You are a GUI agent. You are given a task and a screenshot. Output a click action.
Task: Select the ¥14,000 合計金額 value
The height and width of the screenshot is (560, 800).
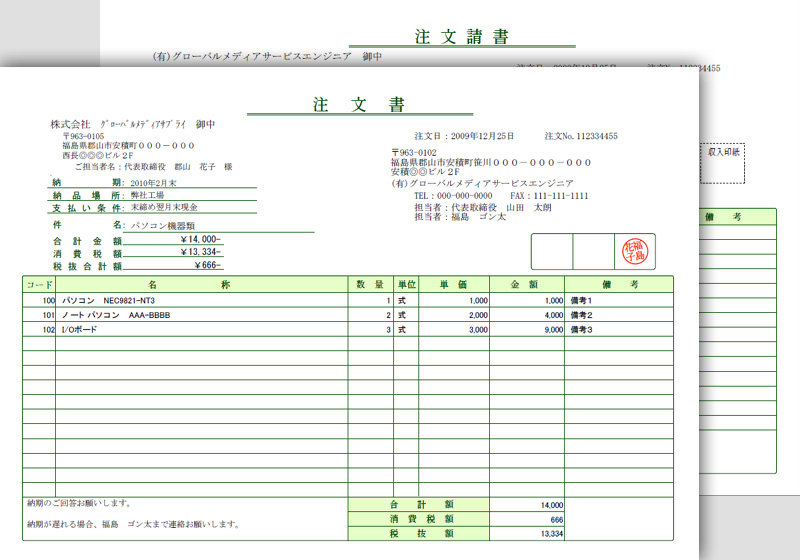click(199, 240)
